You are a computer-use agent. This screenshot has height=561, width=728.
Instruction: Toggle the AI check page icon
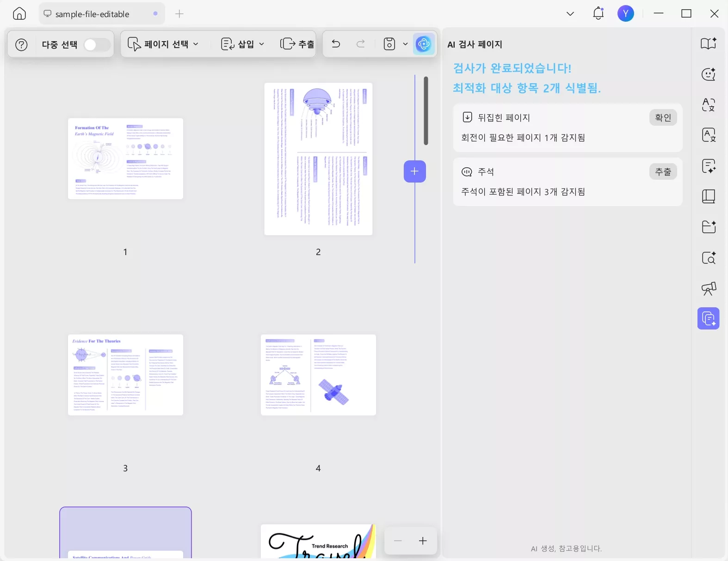click(424, 44)
